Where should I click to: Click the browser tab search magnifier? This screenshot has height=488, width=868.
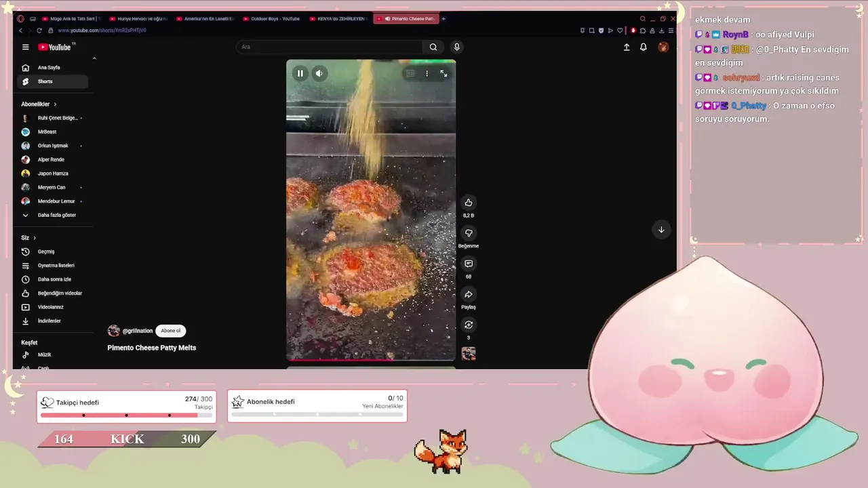[643, 19]
